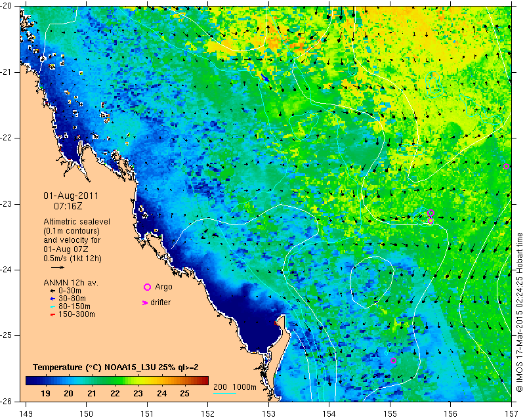Viewport: 525px width, 420px height.
Task: Click the 150-300m depth legend label
Action: pos(76,314)
